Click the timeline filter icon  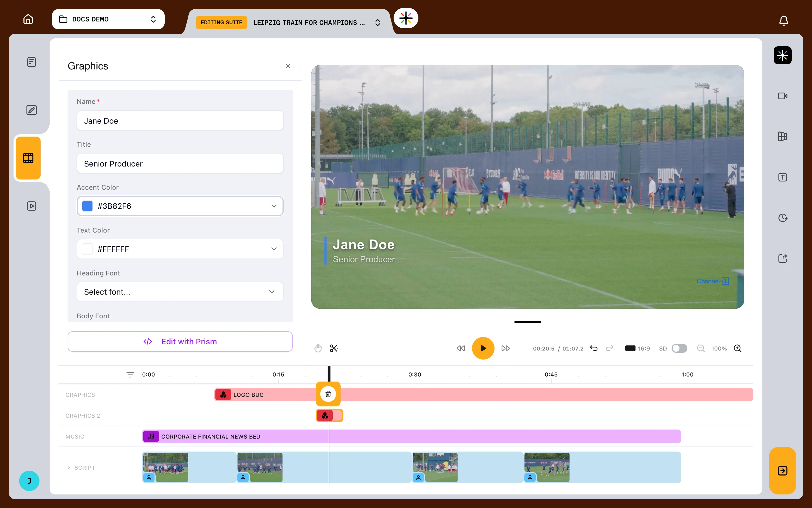130,375
